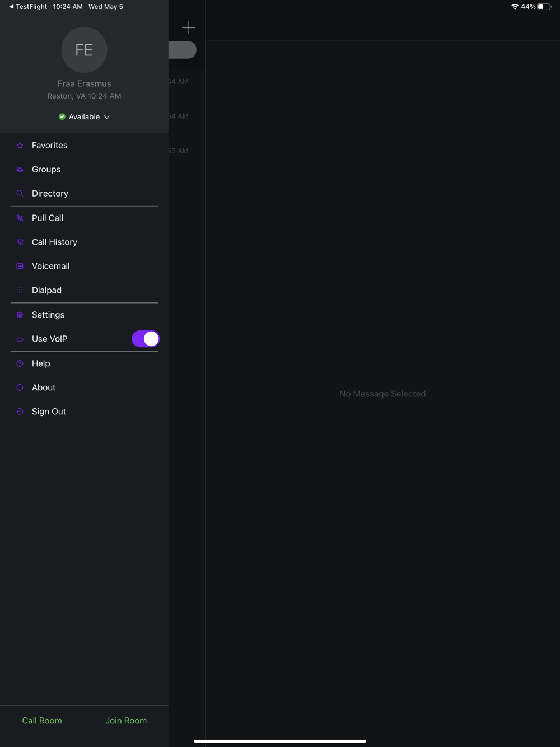Tap the Join Room button
Screen dimensions: 560x747
(x=126, y=721)
